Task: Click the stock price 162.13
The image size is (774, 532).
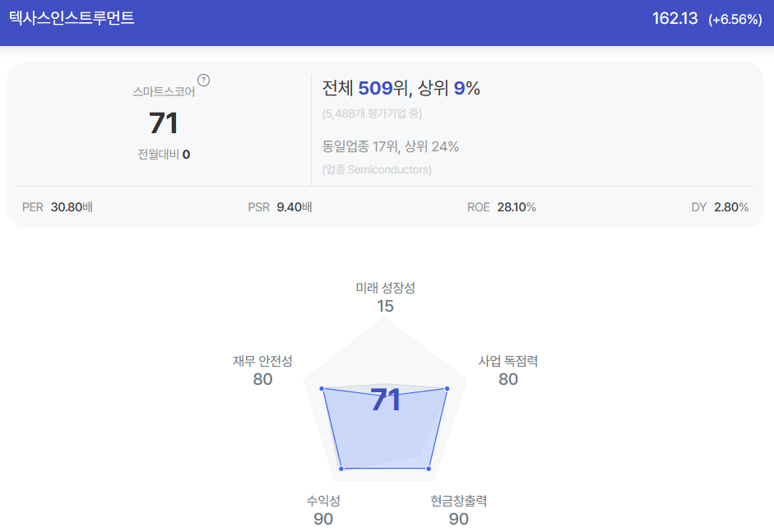Action: click(674, 19)
